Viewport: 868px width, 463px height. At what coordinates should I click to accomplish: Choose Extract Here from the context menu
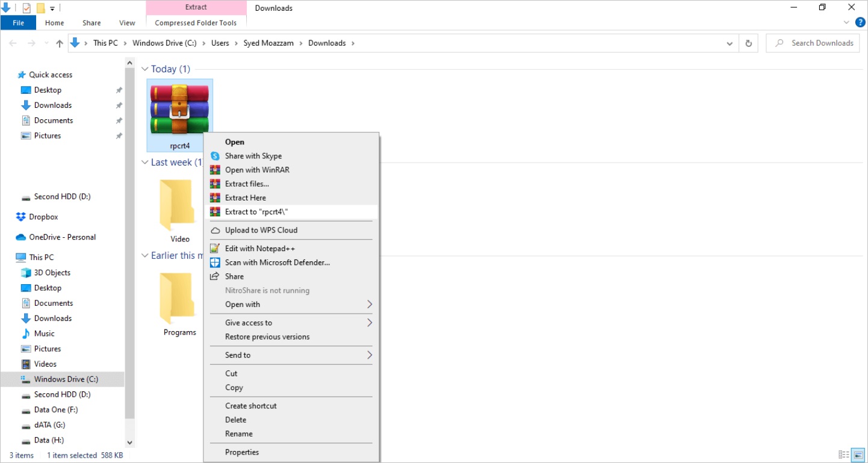[246, 197]
